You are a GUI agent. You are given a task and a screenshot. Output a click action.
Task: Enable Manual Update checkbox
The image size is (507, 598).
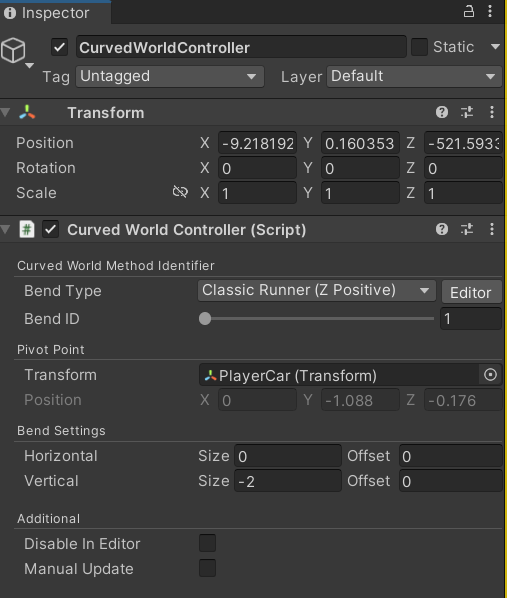(208, 568)
